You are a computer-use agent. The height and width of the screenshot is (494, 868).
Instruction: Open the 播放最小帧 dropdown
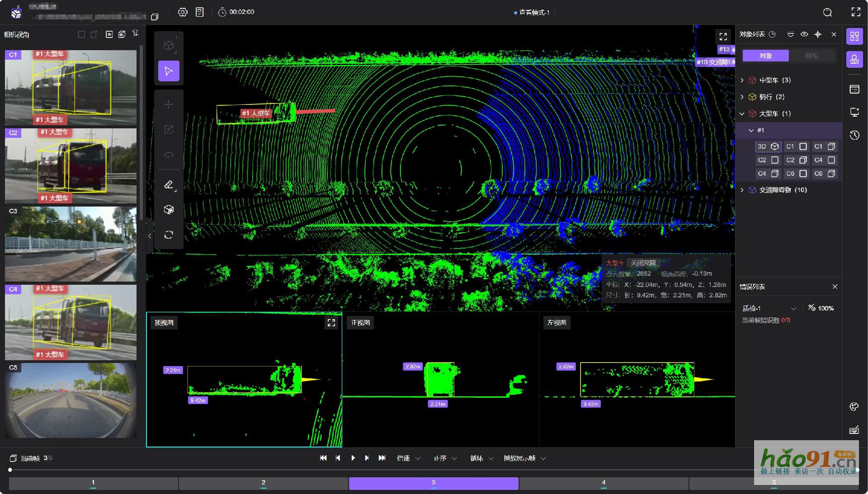525,458
